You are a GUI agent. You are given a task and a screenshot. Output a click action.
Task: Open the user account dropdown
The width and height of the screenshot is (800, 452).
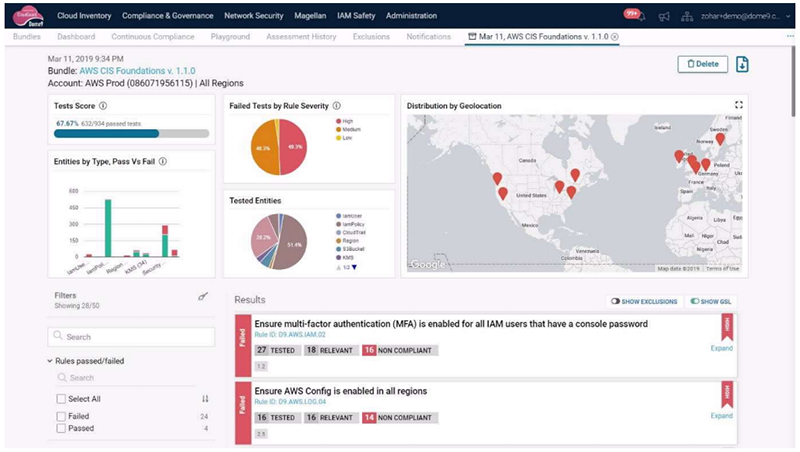[746, 16]
